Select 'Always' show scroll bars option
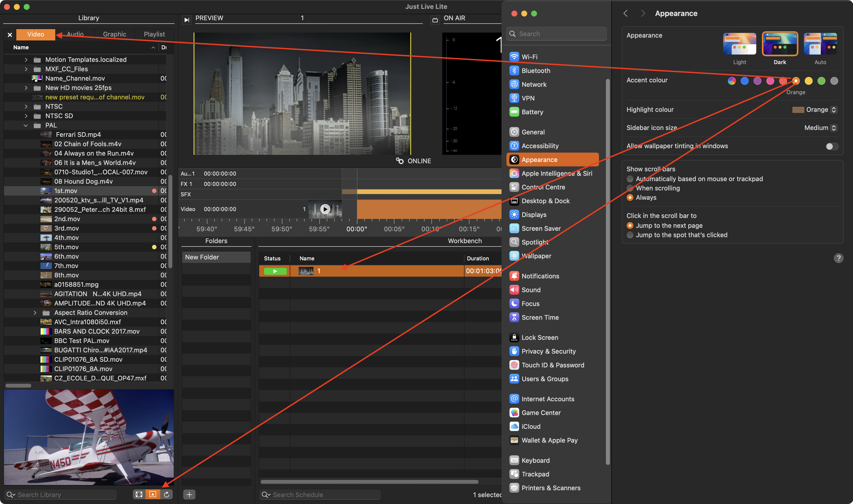 pos(630,197)
